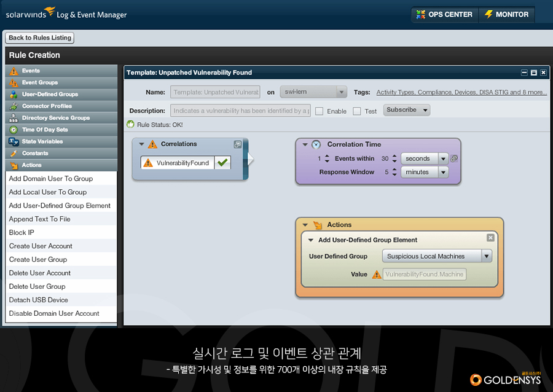Open the User-Defined Groups section
This screenshot has width=553, height=392.
[61, 95]
